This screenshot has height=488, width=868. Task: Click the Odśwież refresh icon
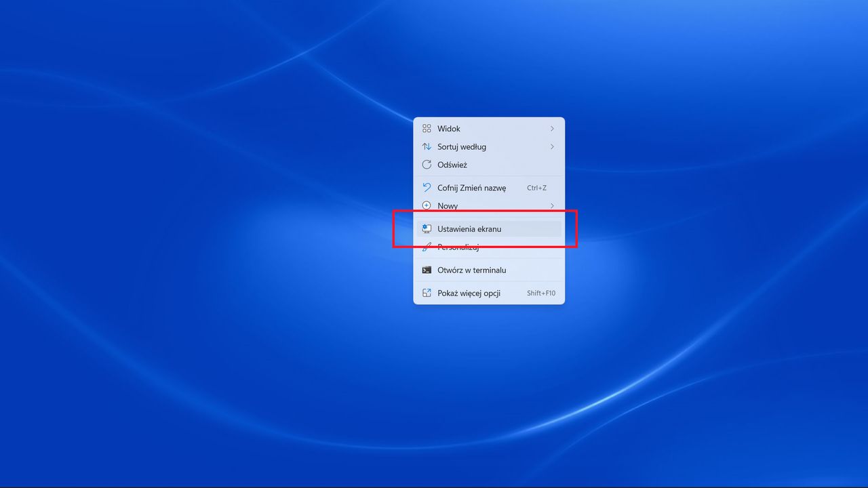[427, 165]
